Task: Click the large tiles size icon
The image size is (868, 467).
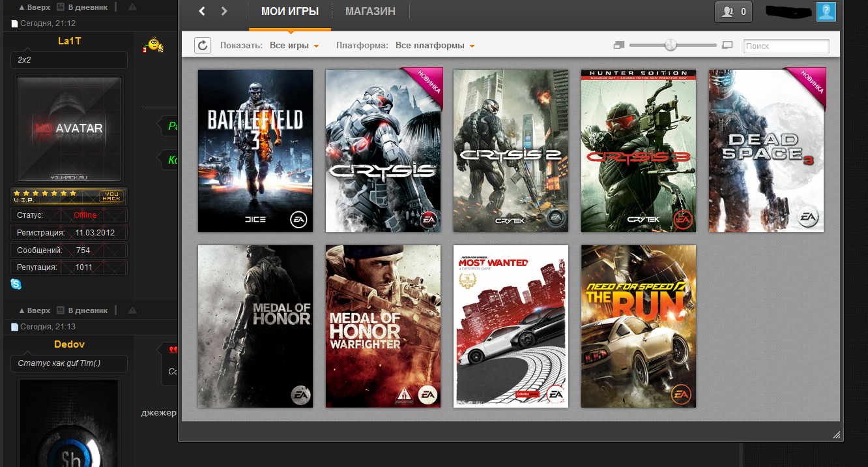Action: pyautogui.click(x=728, y=46)
